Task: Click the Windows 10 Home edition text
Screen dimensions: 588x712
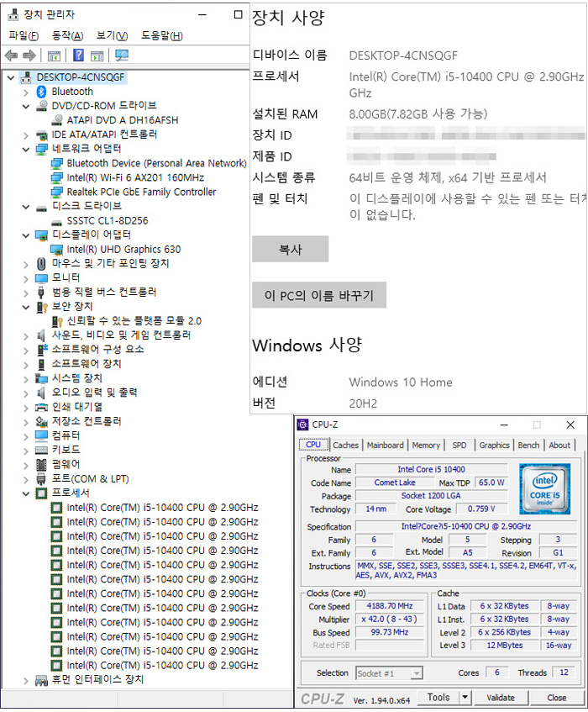Action: [401, 382]
